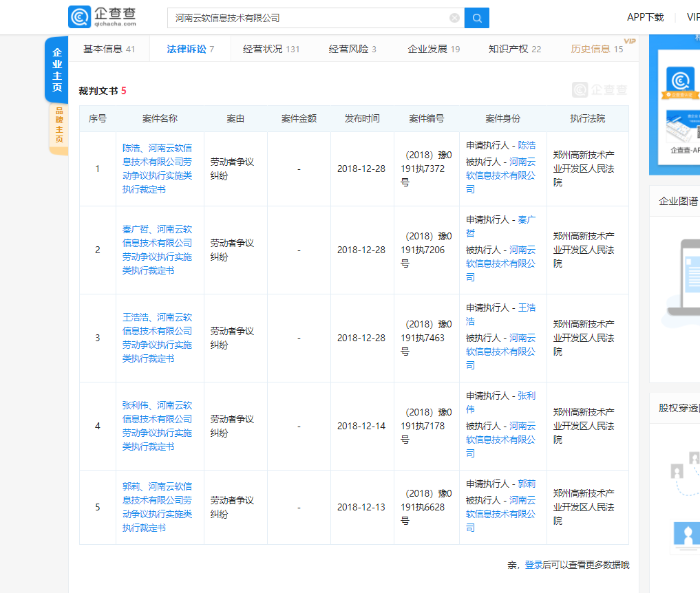
Task: Open case 秦广哲、河南云软 执行裁定书 link
Action: 157,250
